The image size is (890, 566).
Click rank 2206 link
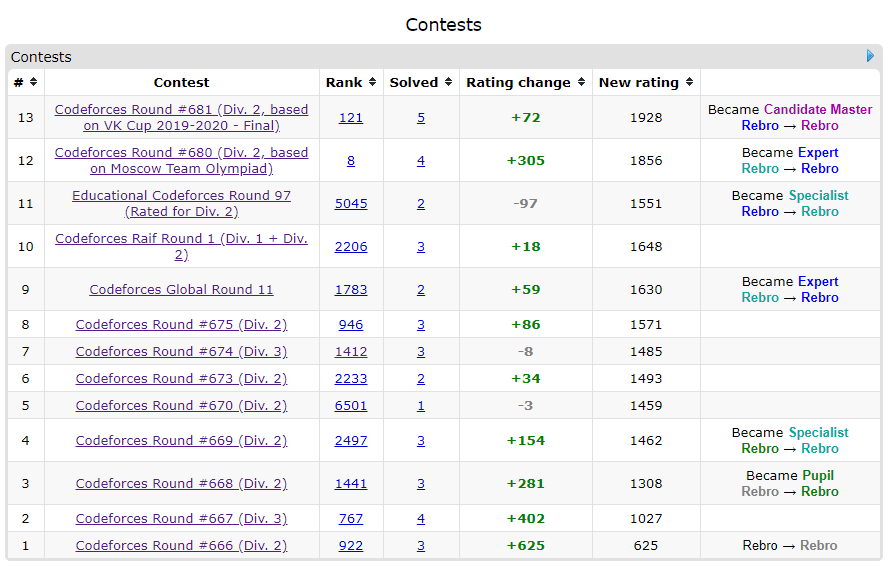[x=351, y=246]
